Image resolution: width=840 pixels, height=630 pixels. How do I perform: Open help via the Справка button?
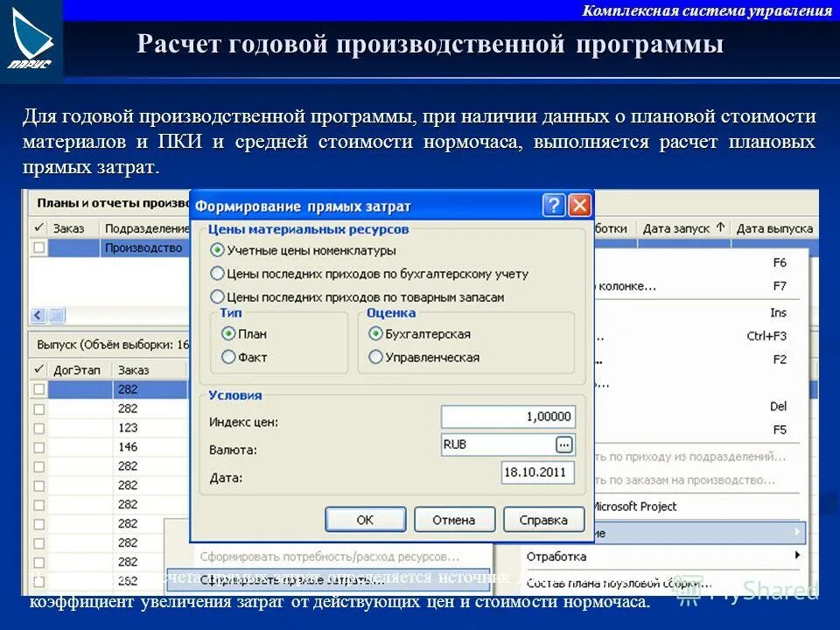pyautogui.click(x=544, y=518)
